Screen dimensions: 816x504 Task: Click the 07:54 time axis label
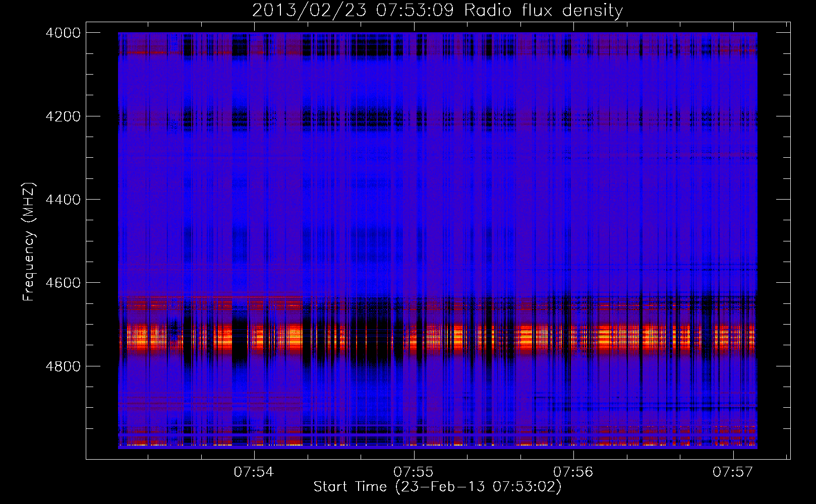(x=254, y=472)
